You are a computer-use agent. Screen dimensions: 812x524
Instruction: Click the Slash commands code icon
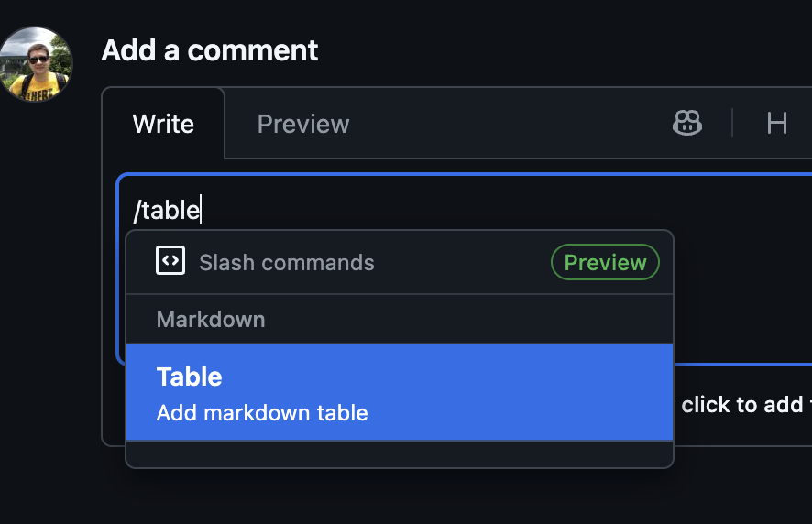coord(170,261)
